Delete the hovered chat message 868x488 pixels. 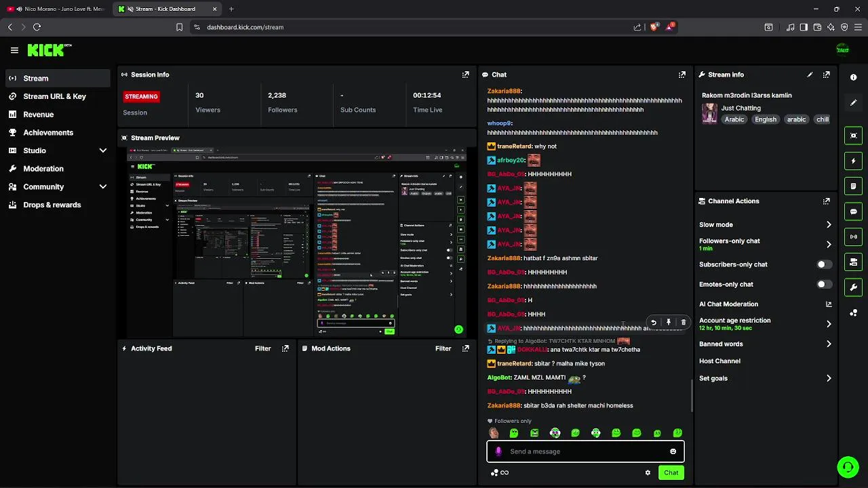683,323
